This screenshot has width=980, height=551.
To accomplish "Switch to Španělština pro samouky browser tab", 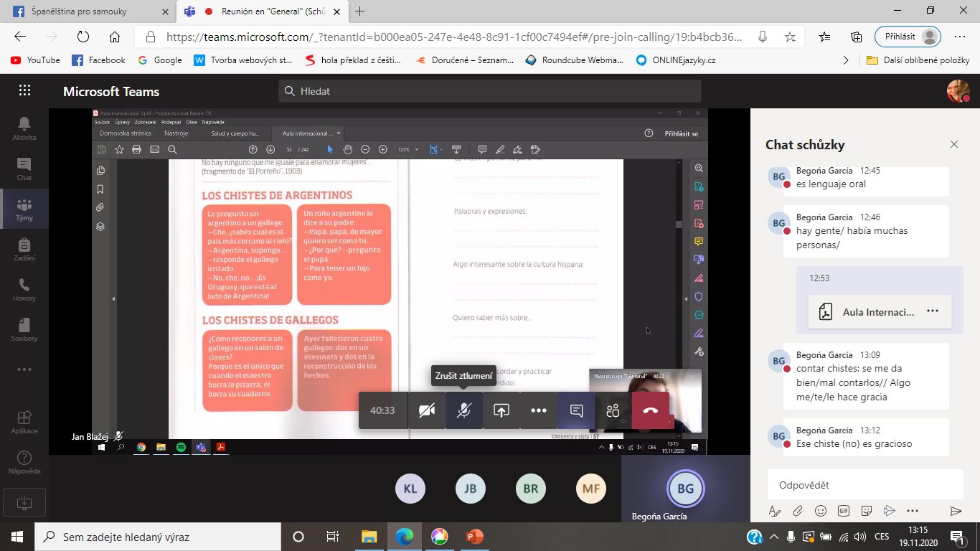I will (x=87, y=11).
